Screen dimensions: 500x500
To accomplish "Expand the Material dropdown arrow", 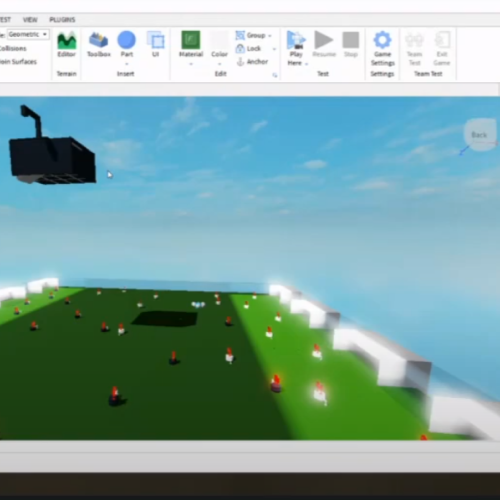I will 191,64.
